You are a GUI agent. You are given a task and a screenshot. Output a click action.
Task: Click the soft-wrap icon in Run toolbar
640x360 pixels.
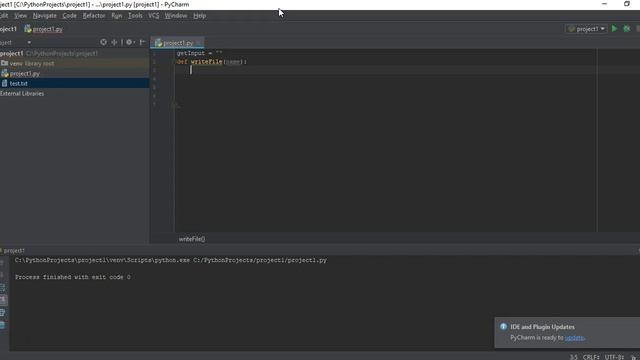[x=3, y=288]
